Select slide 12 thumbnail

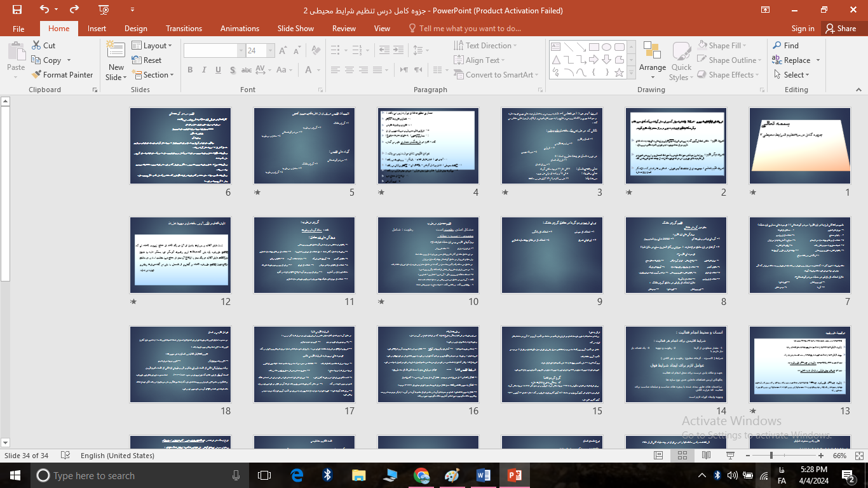(x=180, y=255)
